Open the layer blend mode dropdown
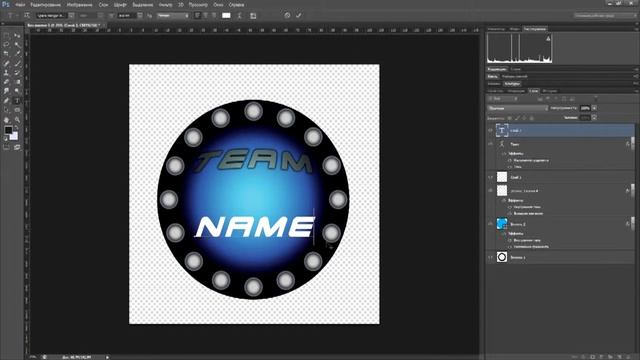640x360 pixels. click(x=518, y=108)
